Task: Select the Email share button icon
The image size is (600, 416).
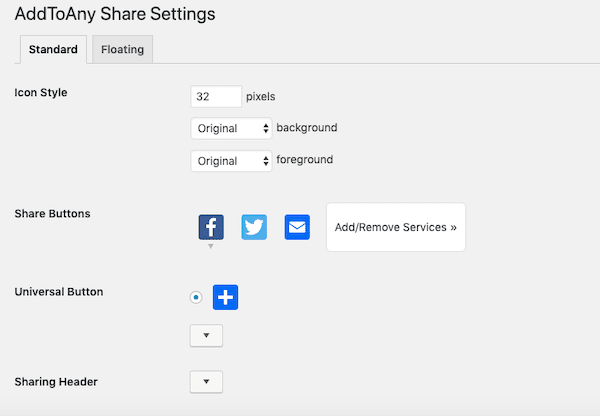Action: [x=297, y=227]
